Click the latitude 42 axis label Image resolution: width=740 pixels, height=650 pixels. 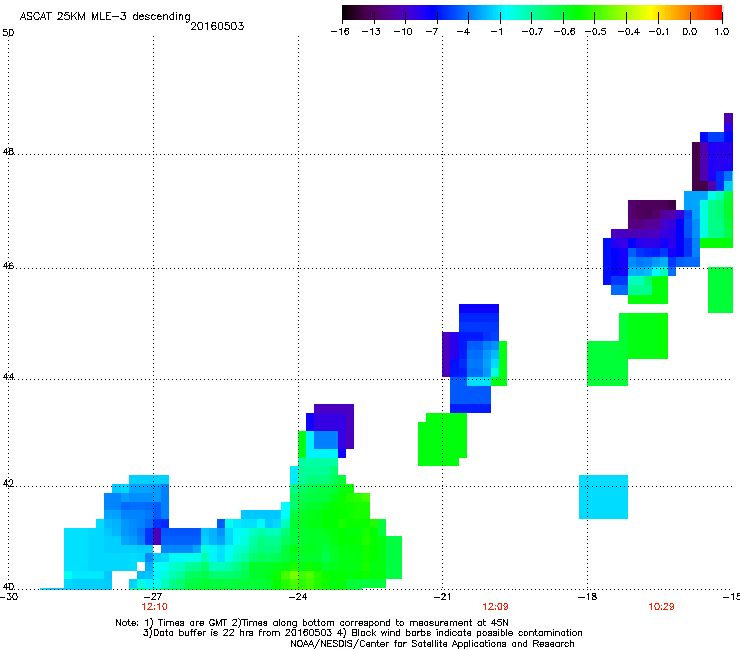8,484
